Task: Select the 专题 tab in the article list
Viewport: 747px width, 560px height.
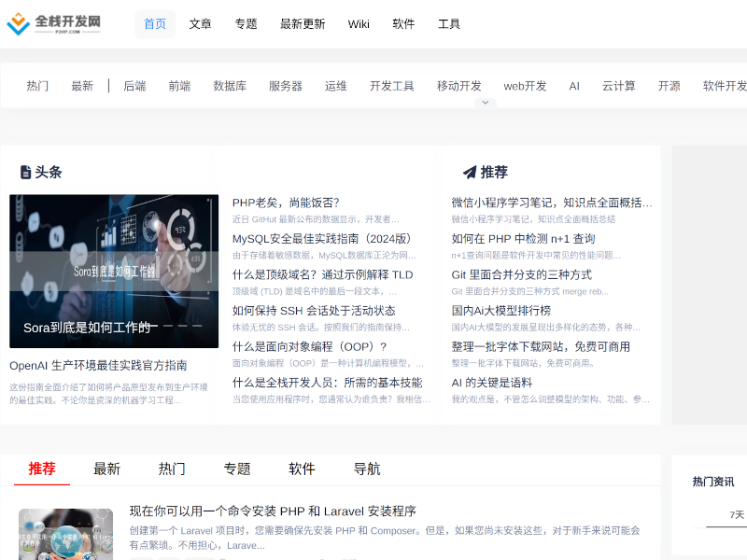Action: coord(237,469)
